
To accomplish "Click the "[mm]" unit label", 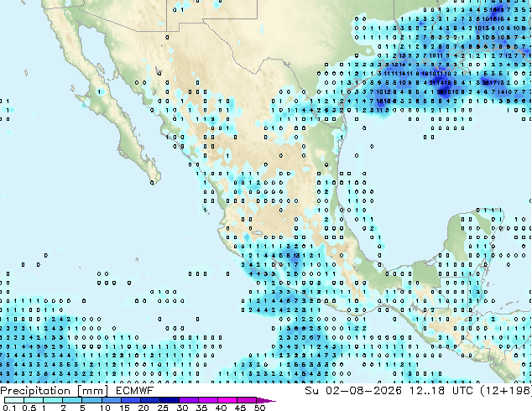I will coord(93,391).
